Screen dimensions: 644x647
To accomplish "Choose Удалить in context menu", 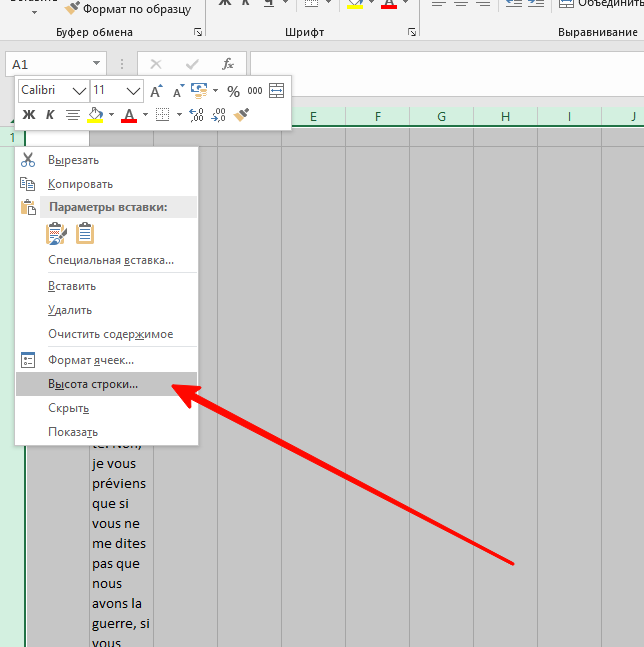I will 106,310.
